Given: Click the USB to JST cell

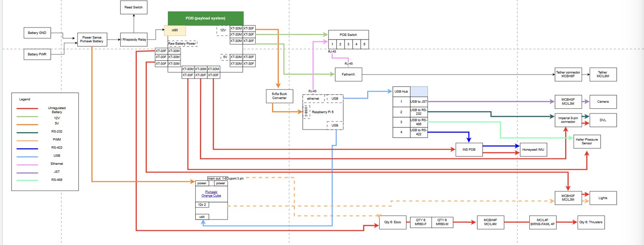Looking at the screenshot, I should point(419,102).
